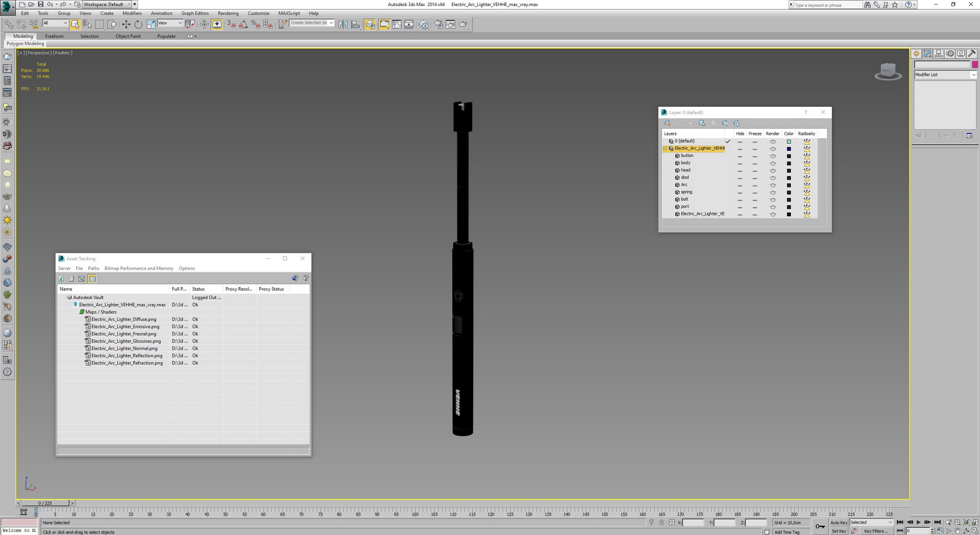Click the ViewCube in the viewport
This screenshot has width=980, height=535.
click(x=888, y=71)
